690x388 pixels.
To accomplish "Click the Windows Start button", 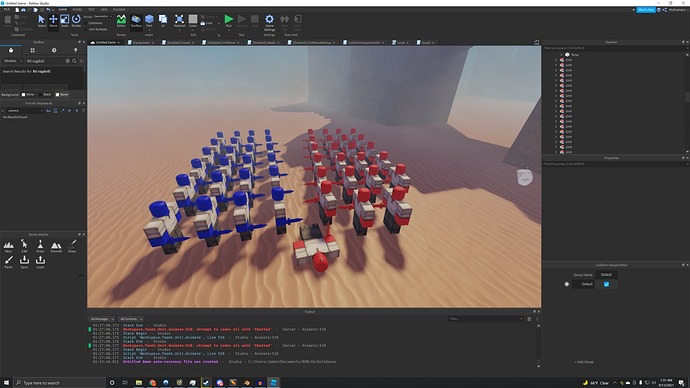I will pos(6,383).
